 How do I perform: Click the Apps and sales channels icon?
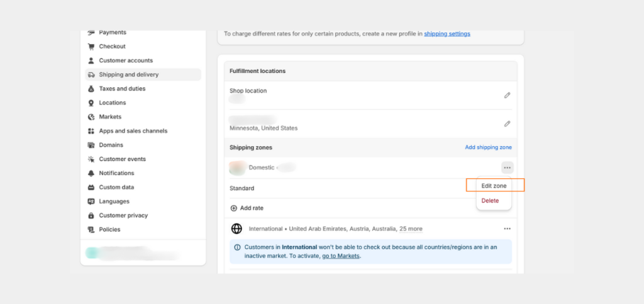coord(91,131)
